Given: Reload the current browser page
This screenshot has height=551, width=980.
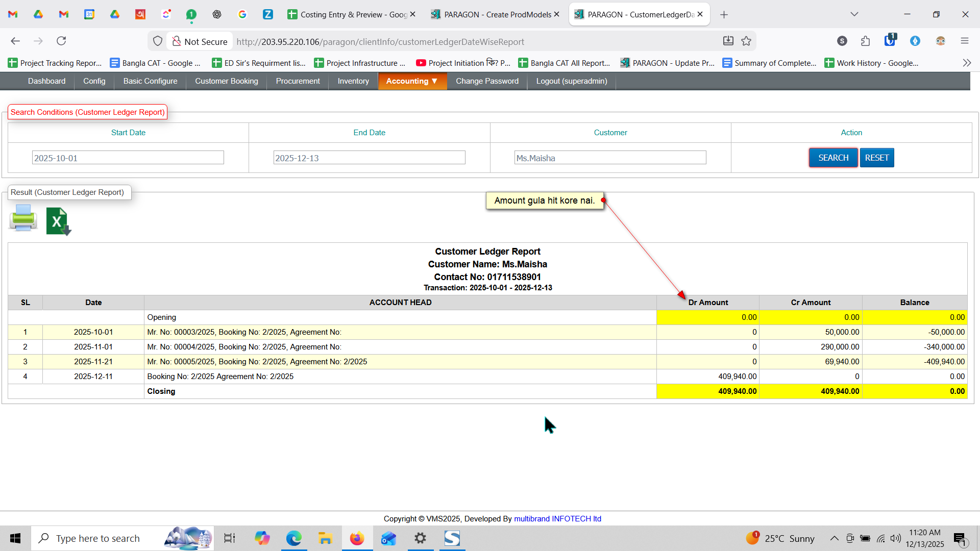Looking at the screenshot, I should (x=61, y=41).
